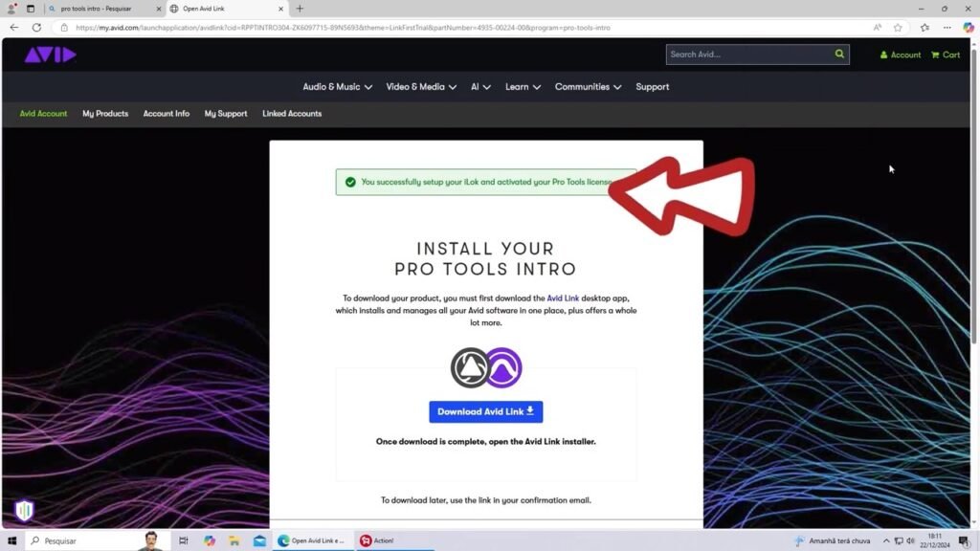Open the shopping Cart
This screenshot has width=980, height=551.
click(946, 55)
